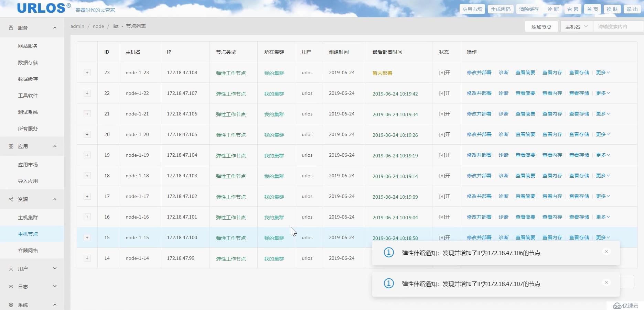
Task: Expand row details for node-1-15
Action: pyautogui.click(x=87, y=237)
